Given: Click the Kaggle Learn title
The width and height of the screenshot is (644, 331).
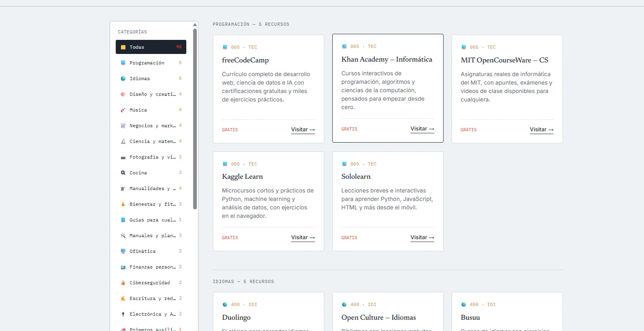Looking at the screenshot, I should [x=242, y=176].
